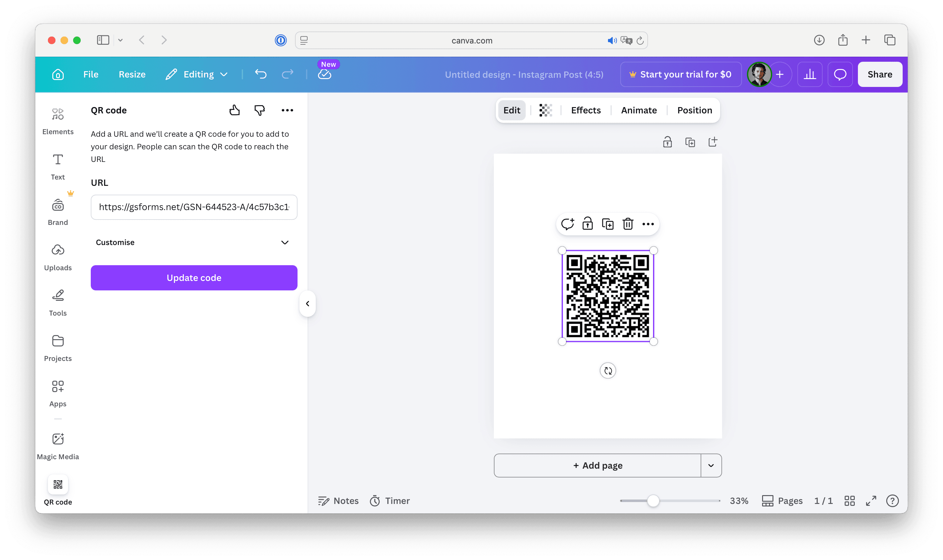
Task: Open the Notes panel
Action: (x=338, y=501)
